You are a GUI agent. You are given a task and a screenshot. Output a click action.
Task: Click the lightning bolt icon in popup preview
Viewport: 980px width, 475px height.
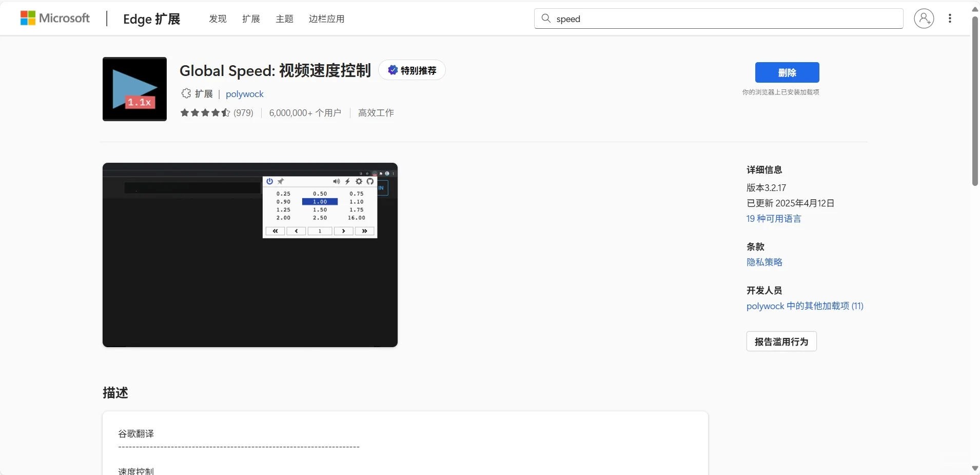point(348,181)
